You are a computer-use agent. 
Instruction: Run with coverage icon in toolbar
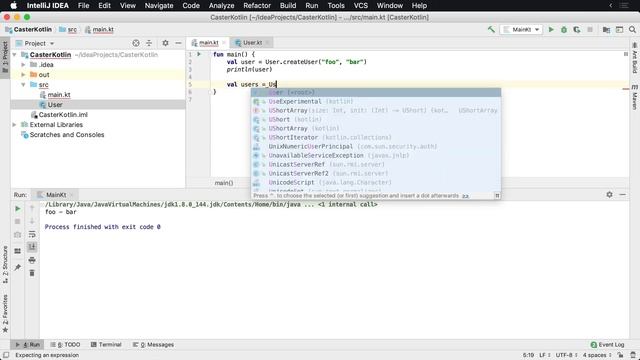(577, 29)
